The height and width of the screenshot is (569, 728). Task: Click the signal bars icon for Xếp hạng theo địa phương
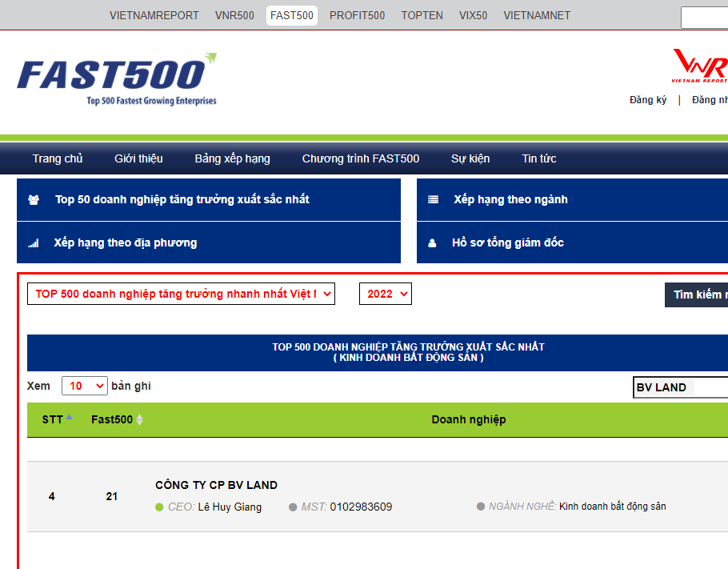pos(34,243)
